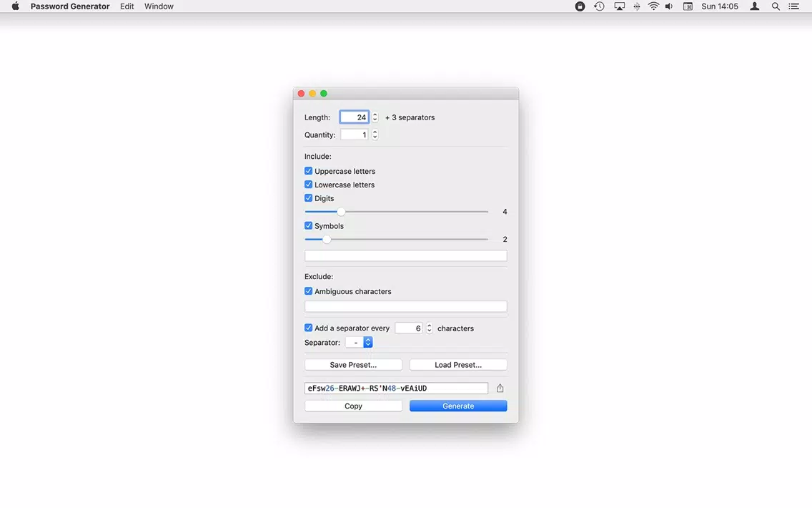Minimize the window with yellow button
The image size is (812, 508).
click(312, 93)
